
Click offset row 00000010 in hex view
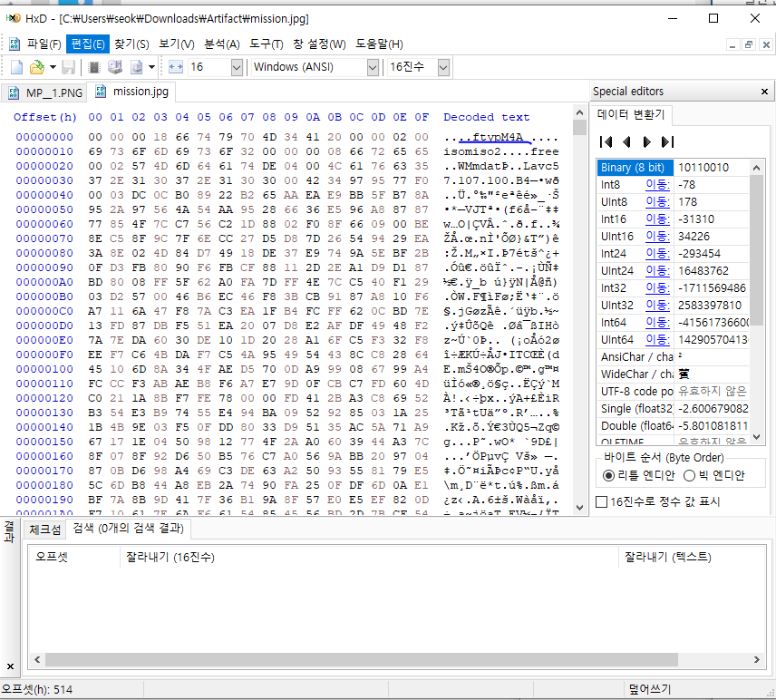(x=44, y=151)
